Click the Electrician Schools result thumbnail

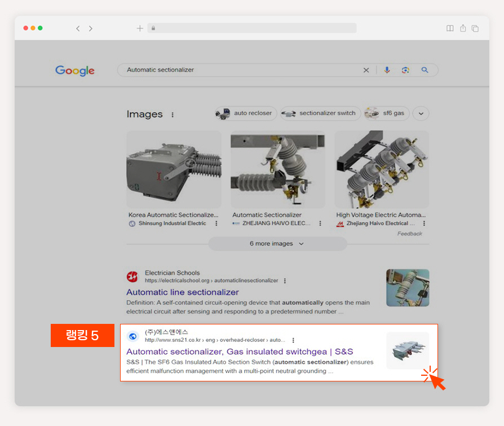(408, 288)
